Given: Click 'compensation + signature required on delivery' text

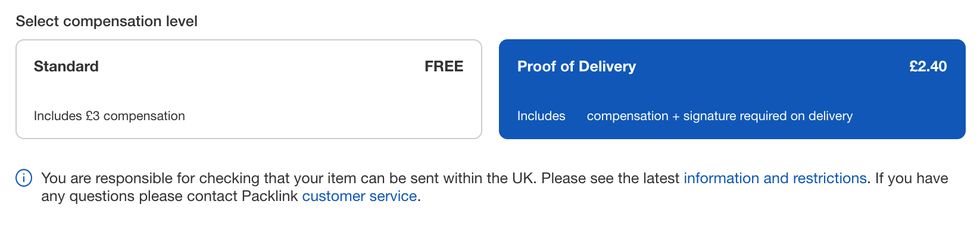Looking at the screenshot, I should [x=720, y=116].
